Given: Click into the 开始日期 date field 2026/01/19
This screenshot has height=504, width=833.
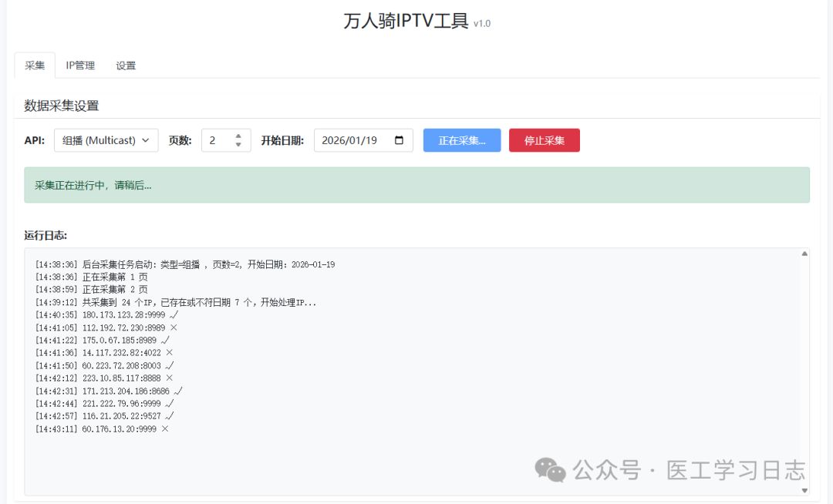Looking at the screenshot, I should tap(363, 140).
